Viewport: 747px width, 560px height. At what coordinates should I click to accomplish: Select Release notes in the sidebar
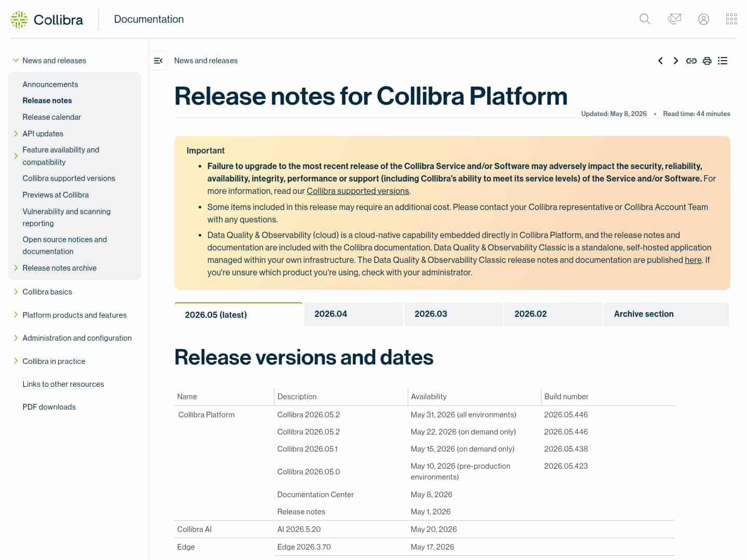pos(47,100)
